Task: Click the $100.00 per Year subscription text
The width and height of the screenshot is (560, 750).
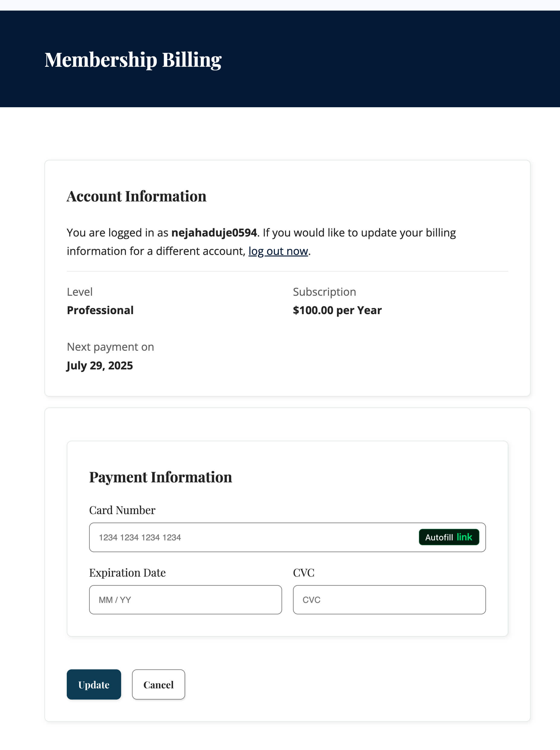Action: [x=337, y=310]
